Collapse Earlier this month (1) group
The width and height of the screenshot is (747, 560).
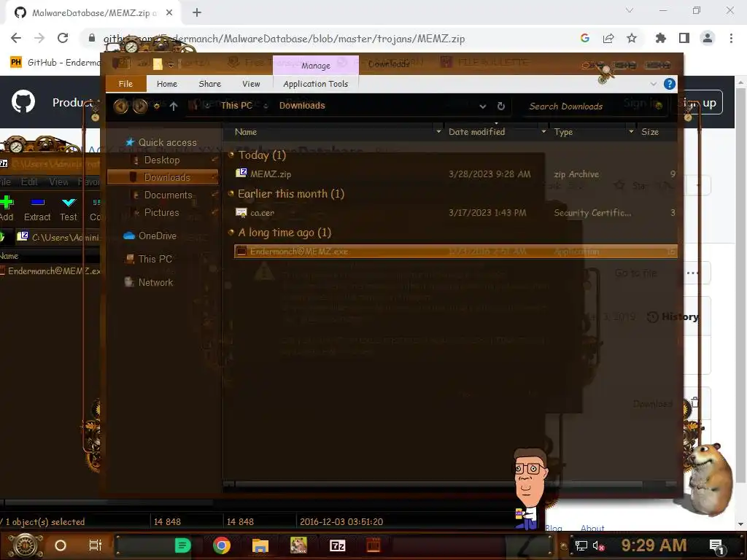[x=231, y=193]
